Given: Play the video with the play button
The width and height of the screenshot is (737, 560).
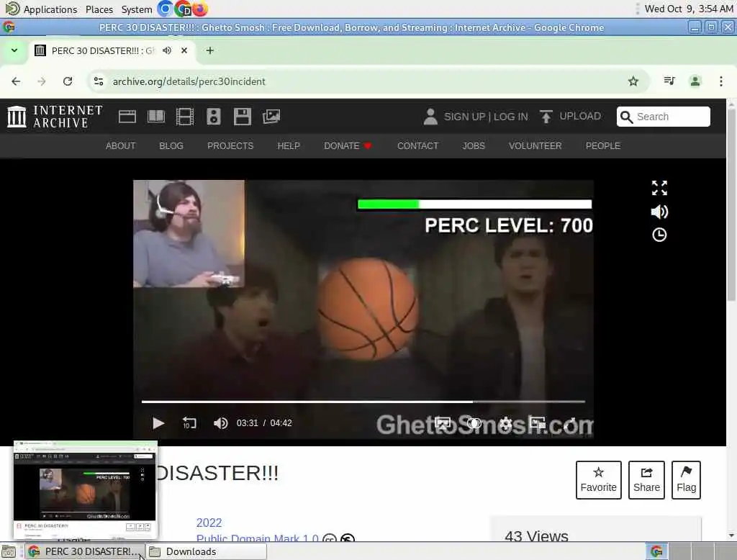Looking at the screenshot, I should coord(158,423).
